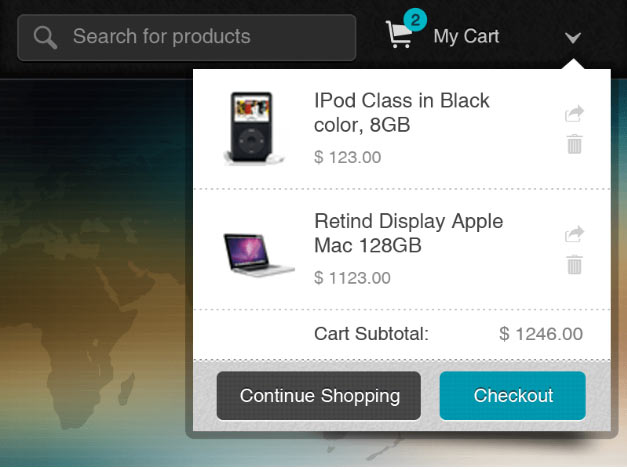This screenshot has height=469, width=627.
Task: Proceed with the Checkout button
Action: (512, 396)
